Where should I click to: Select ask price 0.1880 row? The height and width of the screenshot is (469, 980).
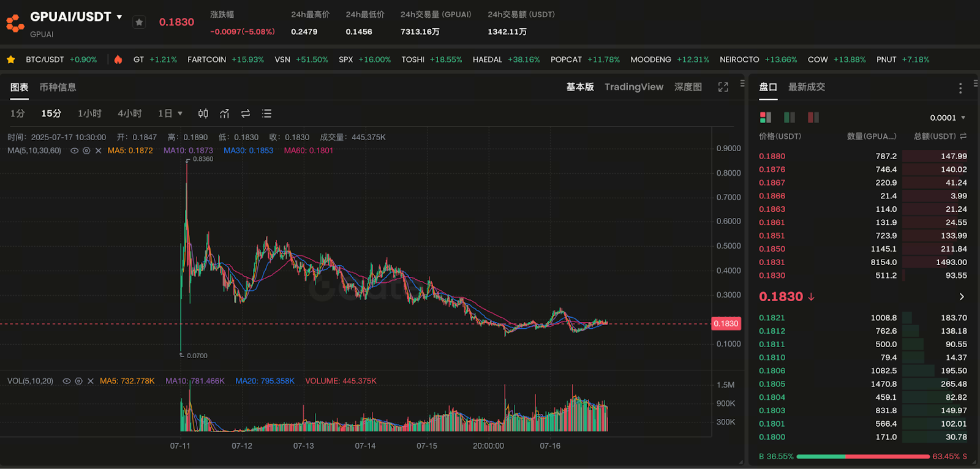[x=863, y=156]
